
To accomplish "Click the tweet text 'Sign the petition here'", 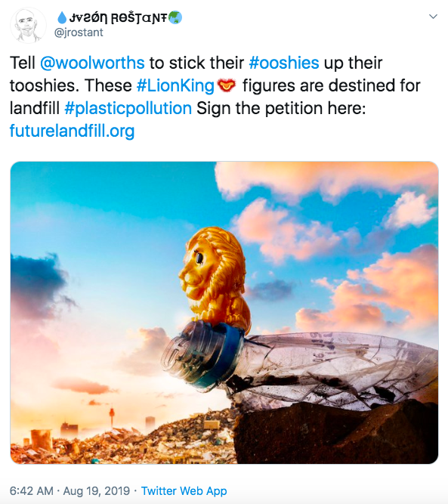I will 281,108.
